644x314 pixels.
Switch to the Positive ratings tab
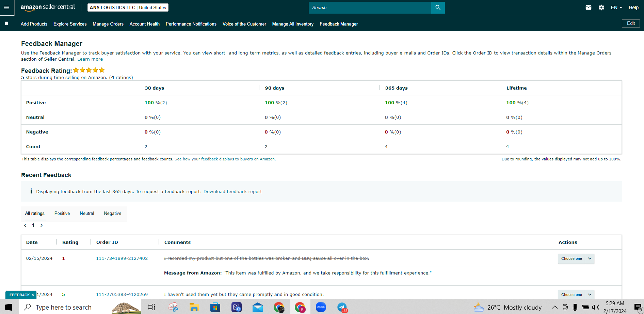coord(62,213)
